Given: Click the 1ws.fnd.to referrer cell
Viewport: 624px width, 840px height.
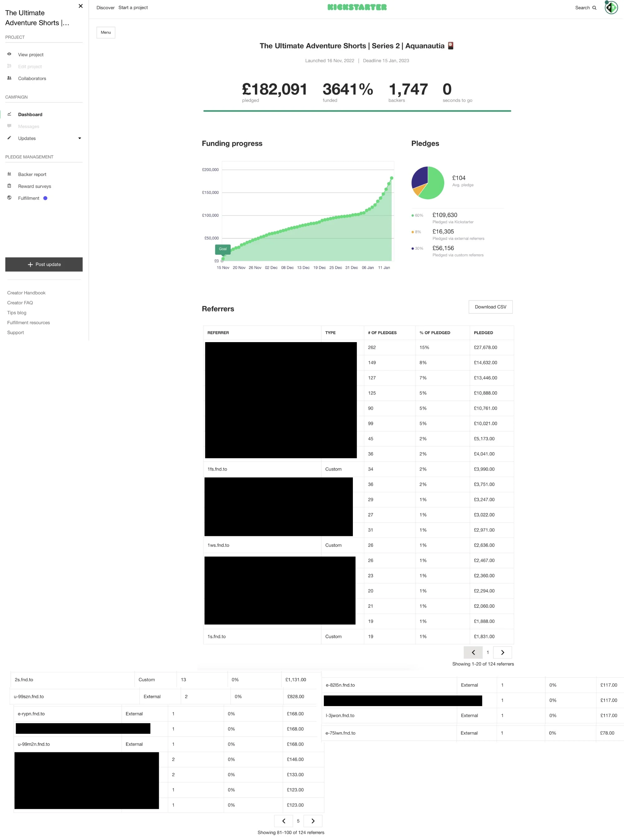Looking at the screenshot, I should point(262,545).
